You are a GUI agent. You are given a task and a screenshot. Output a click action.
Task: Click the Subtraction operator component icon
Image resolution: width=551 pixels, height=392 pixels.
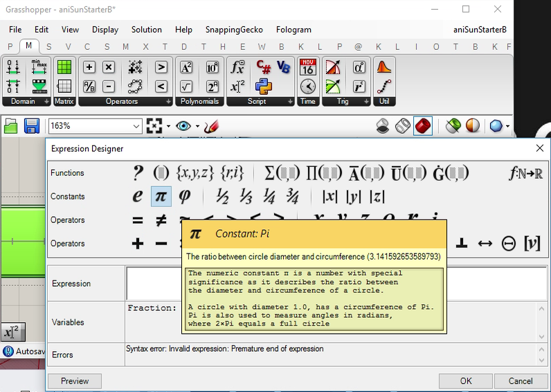click(109, 86)
